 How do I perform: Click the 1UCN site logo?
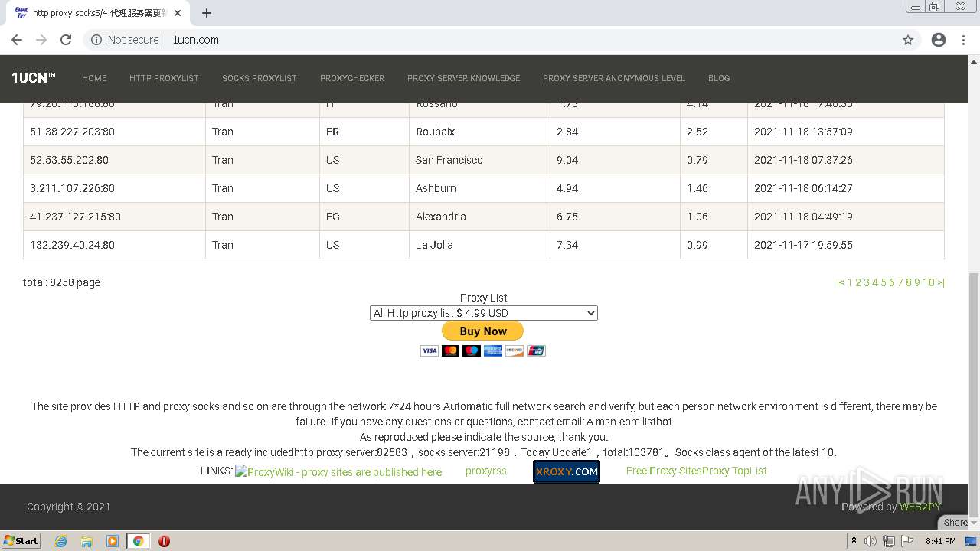coord(34,78)
